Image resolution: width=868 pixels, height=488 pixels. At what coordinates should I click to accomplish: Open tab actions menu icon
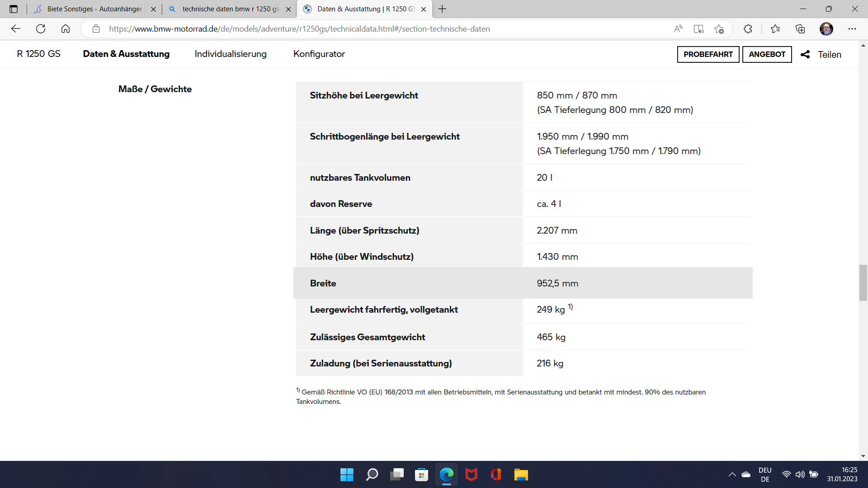click(14, 9)
